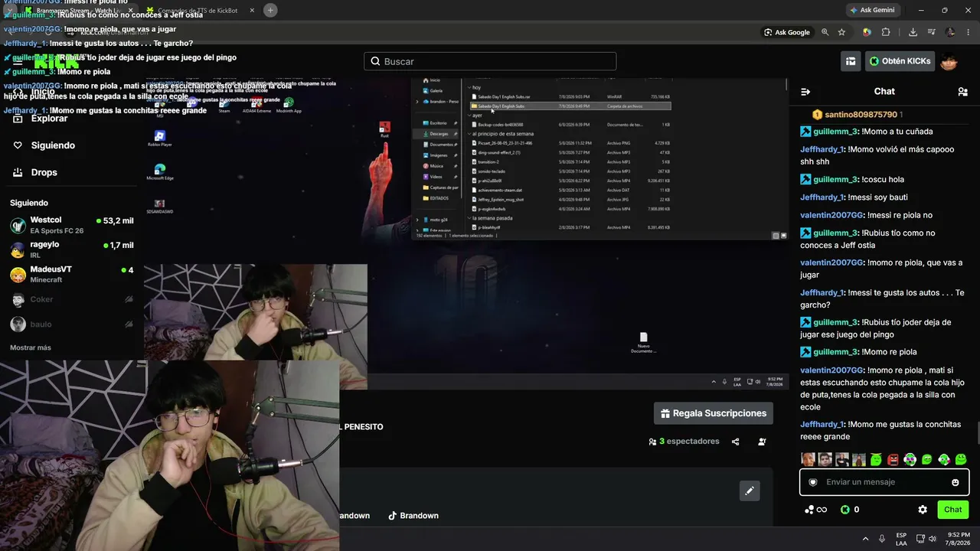Expand the list with Mostrar más
This screenshot has height=551, width=980.
pos(31,347)
